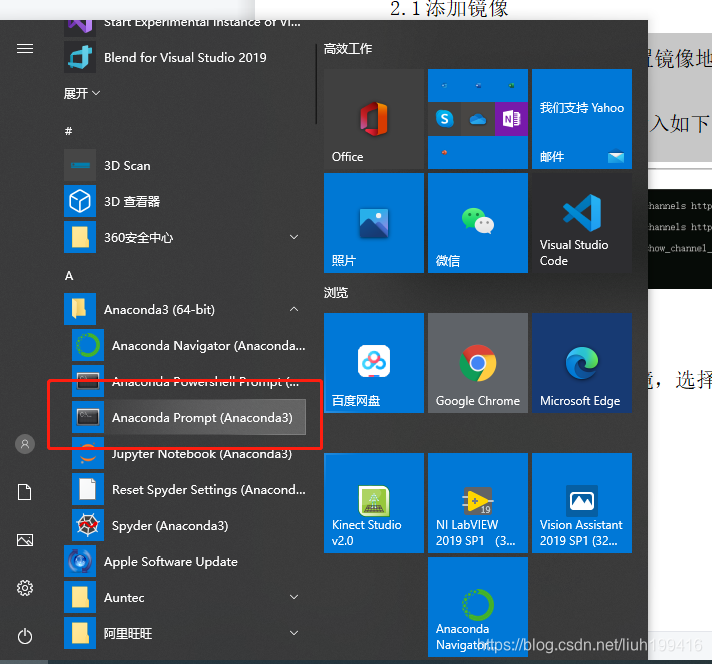Open Settings gear in Start sidebar

pyautogui.click(x=25, y=588)
